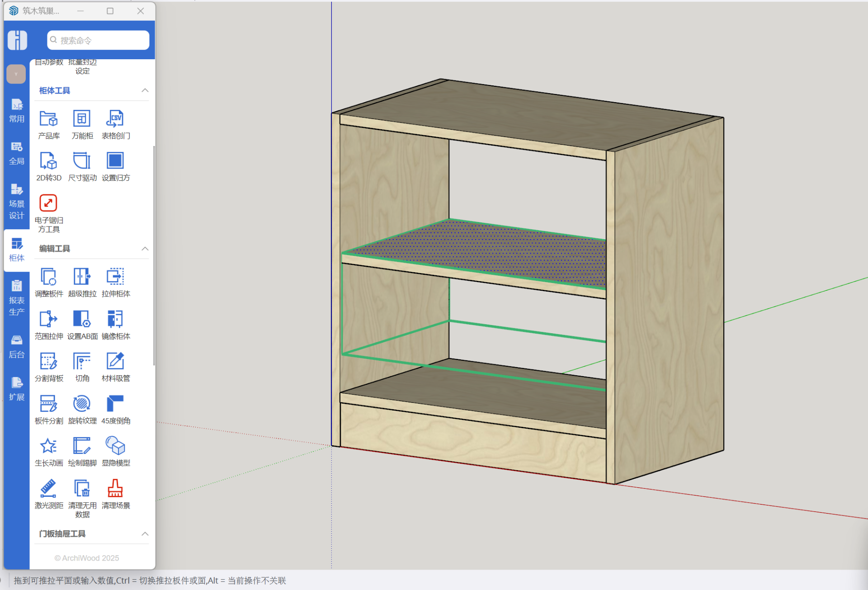Screen dimensions: 868x590
Task: Activate the 材料吸管 material eyedropper
Action: [x=115, y=362]
